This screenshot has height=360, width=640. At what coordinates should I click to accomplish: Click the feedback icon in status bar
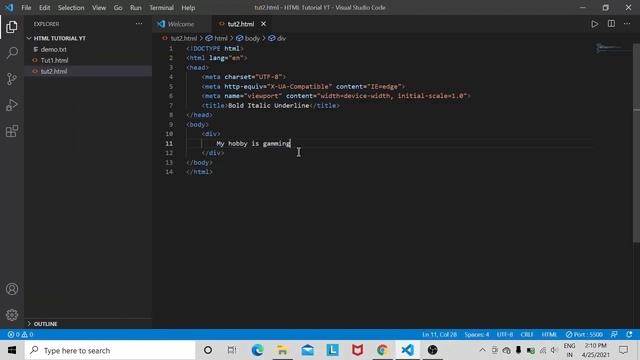coord(614,334)
